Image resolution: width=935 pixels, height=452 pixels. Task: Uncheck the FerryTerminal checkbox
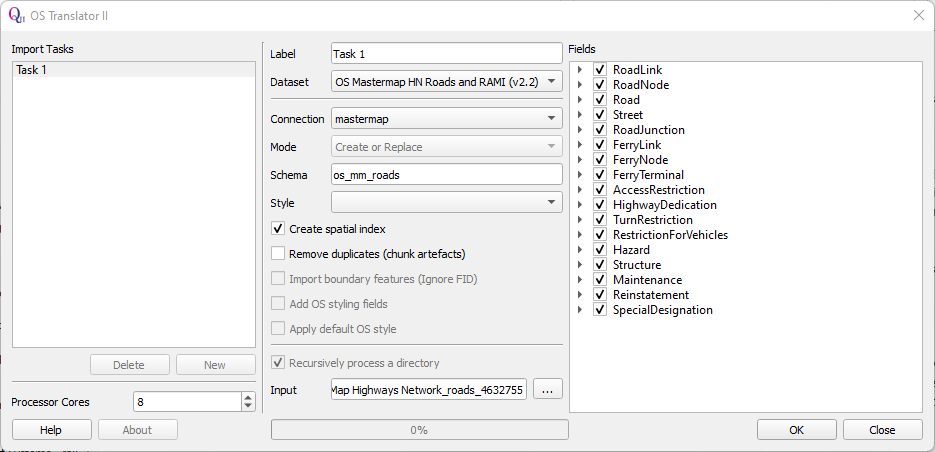point(600,175)
